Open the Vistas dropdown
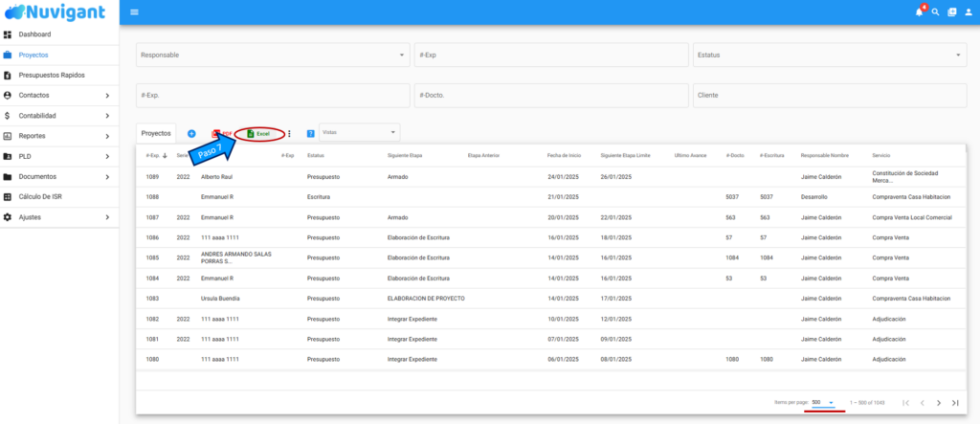 (360, 133)
